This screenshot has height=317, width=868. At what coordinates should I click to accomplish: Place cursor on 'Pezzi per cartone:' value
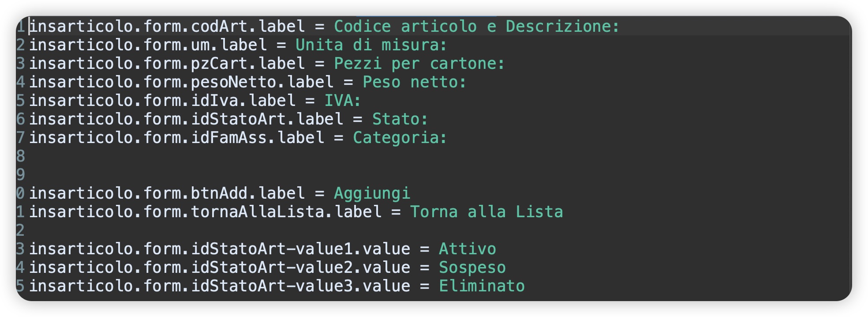419,64
